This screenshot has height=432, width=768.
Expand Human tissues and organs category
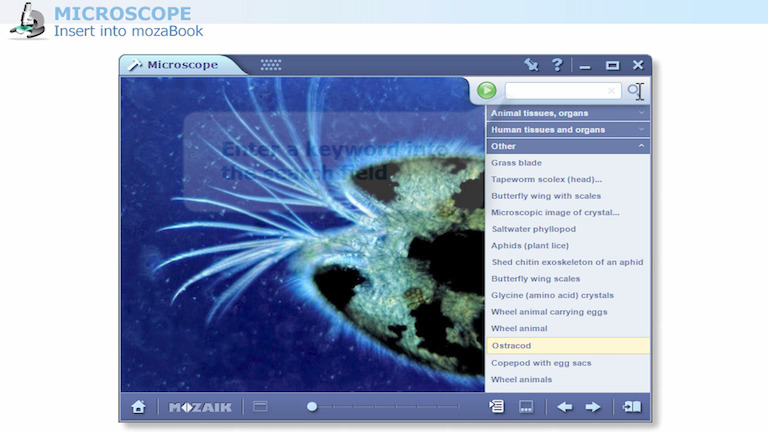[567, 130]
